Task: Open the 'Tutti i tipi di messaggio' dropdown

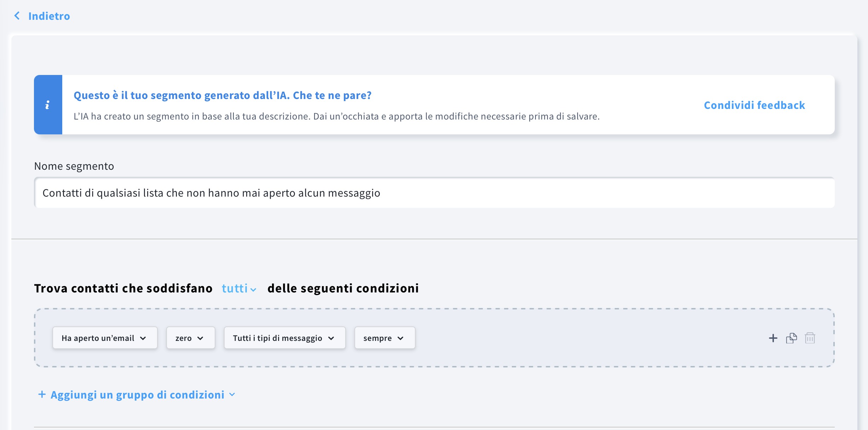Action: click(284, 338)
